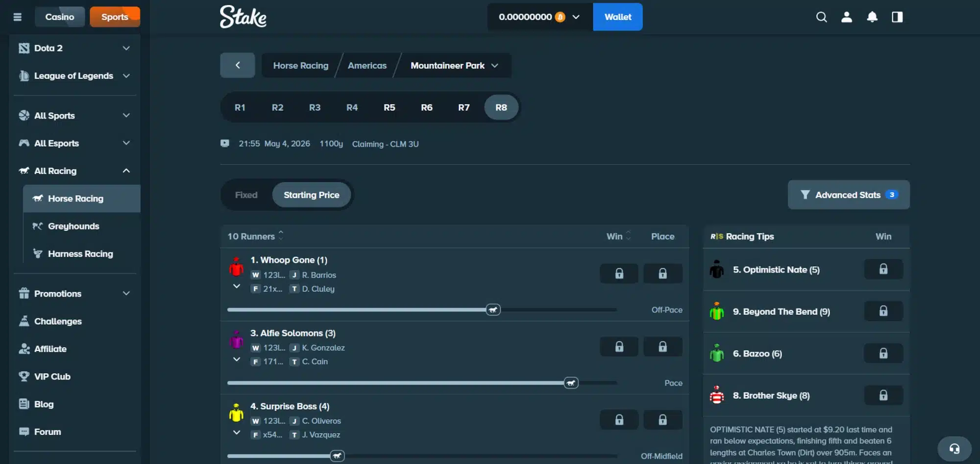The width and height of the screenshot is (980, 464).
Task: Open the Wallet
Action: (x=617, y=17)
